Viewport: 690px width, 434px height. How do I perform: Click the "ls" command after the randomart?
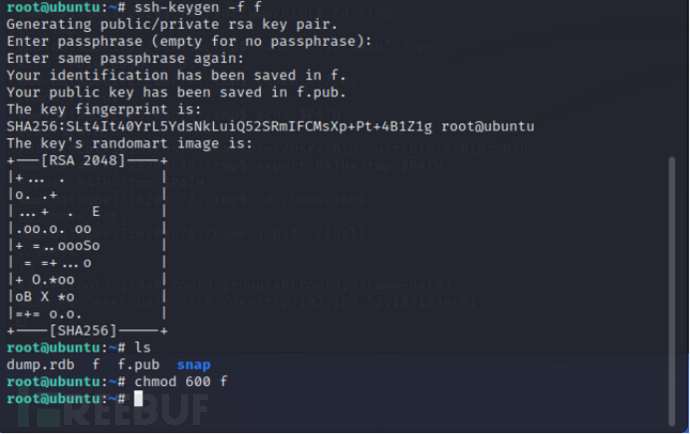[x=142, y=348]
